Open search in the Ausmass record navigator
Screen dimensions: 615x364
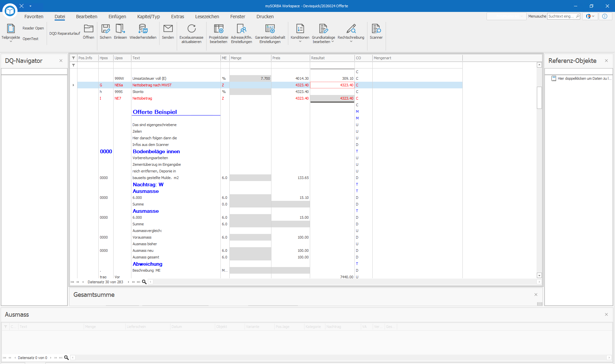pos(67,358)
